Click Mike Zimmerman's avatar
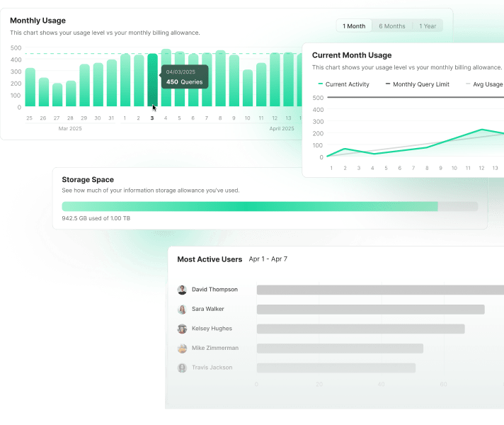The image size is (504, 425). pos(182,348)
